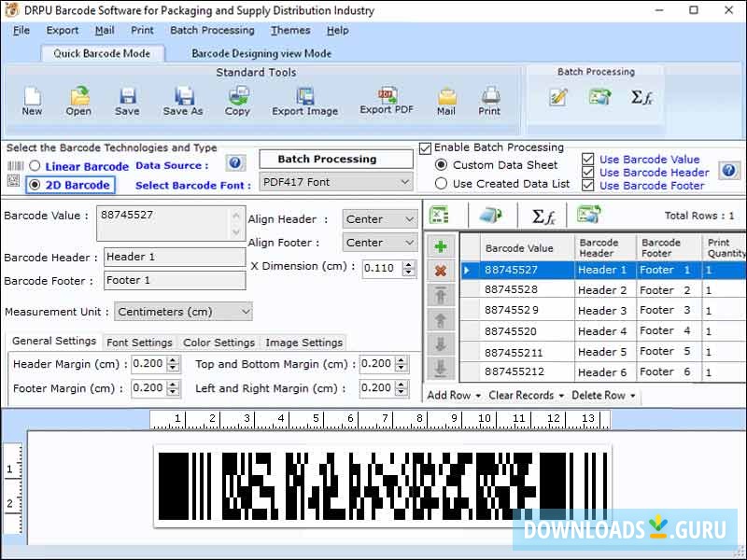Open the PDF417 Font barcode dropdown

tap(336, 182)
